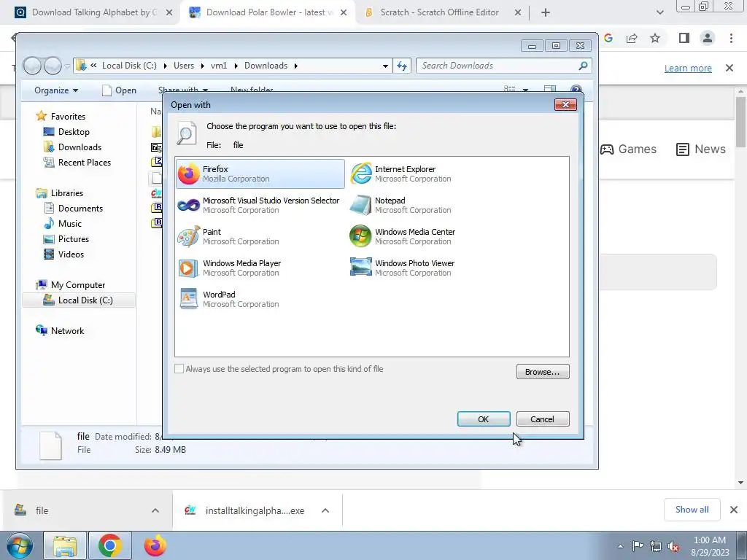Enable Always use the selected program checkbox
The image size is (747, 560).
(179, 369)
